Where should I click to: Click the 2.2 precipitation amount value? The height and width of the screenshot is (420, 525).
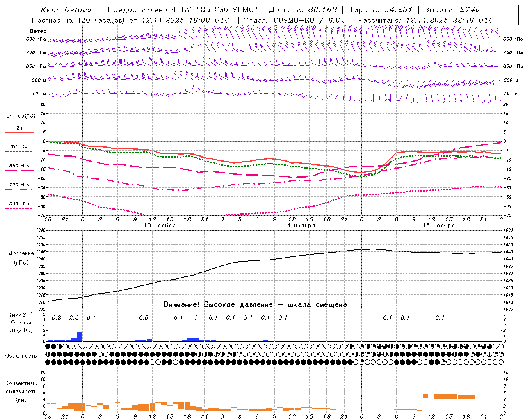74,317
